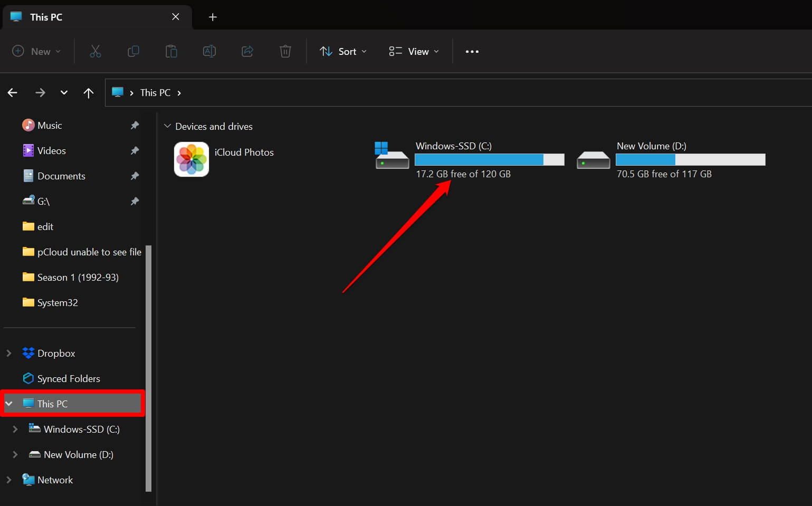Open the Sort dropdown
The image size is (812, 506).
342,51
